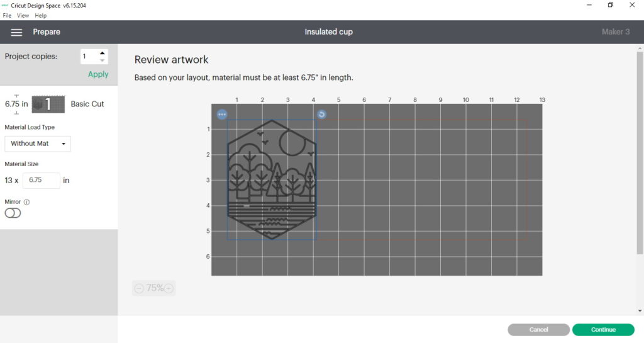Click the Cancel button
The height and width of the screenshot is (343, 644).
pyautogui.click(x=538, y=330)
